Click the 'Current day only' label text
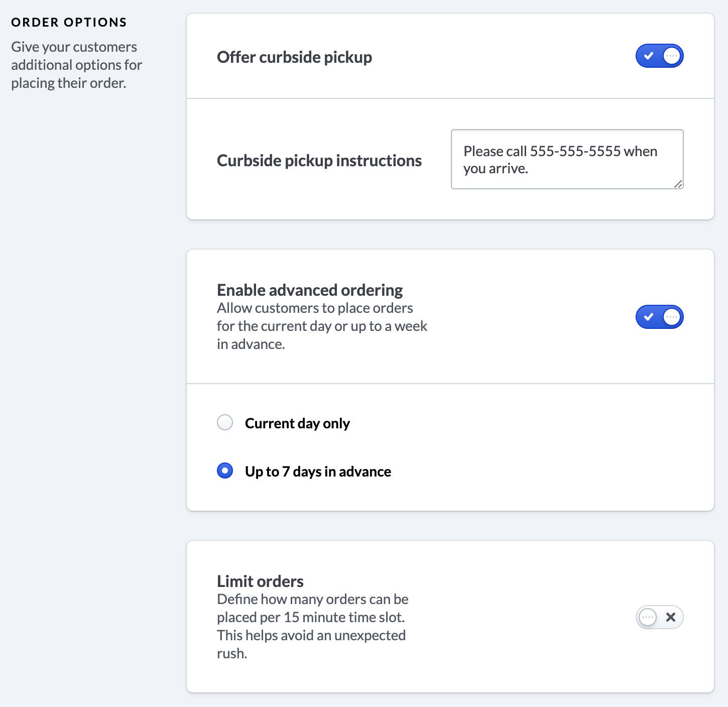Viewport: 728px width, 707px height. coord(297,423)
